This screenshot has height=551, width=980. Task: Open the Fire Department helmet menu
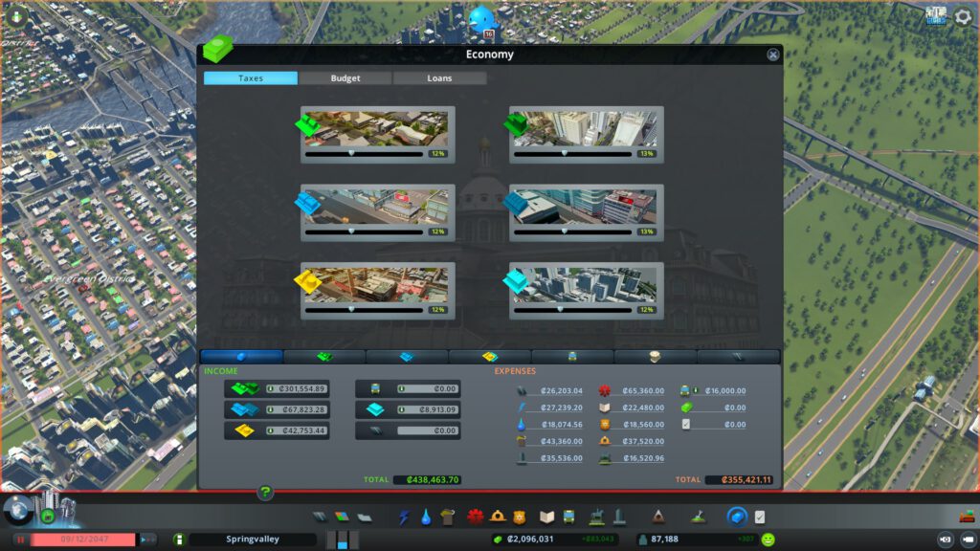click(498, 517)
